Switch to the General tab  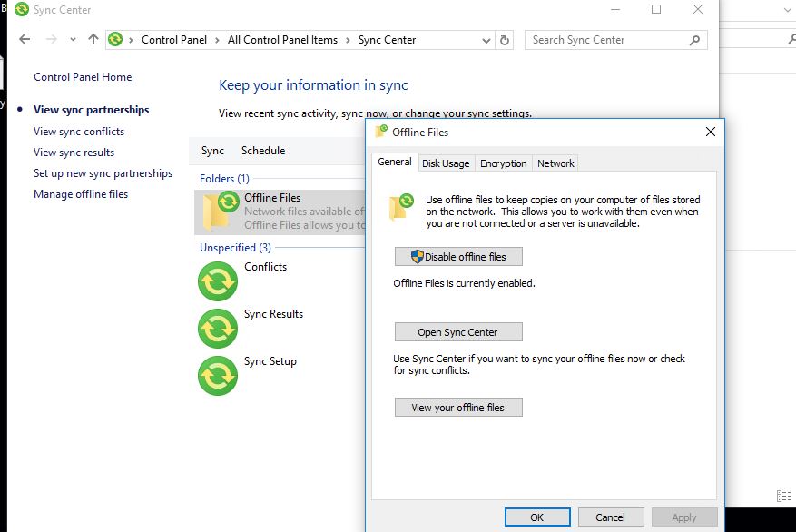tap(395, 162)
